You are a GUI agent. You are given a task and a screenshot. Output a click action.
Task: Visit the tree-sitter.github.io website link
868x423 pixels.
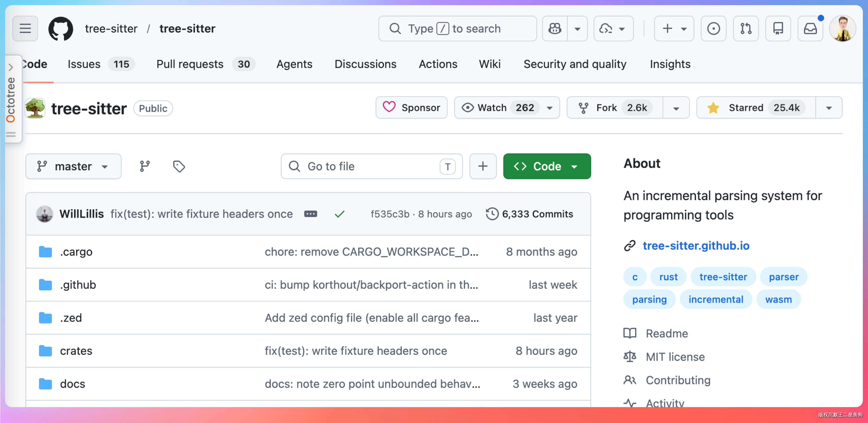coord(696,246)
